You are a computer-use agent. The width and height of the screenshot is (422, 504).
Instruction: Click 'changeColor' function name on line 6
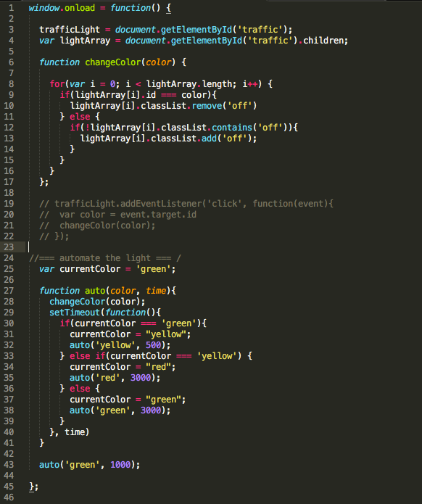point(112,62)
